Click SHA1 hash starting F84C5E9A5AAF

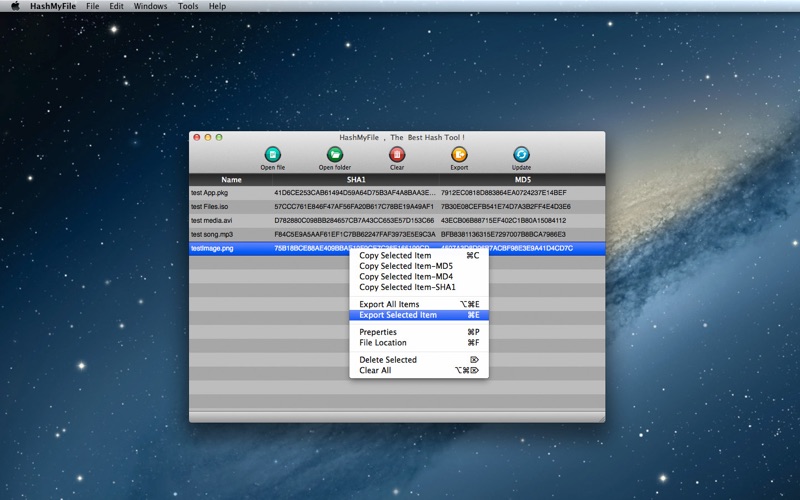point(355,234)
